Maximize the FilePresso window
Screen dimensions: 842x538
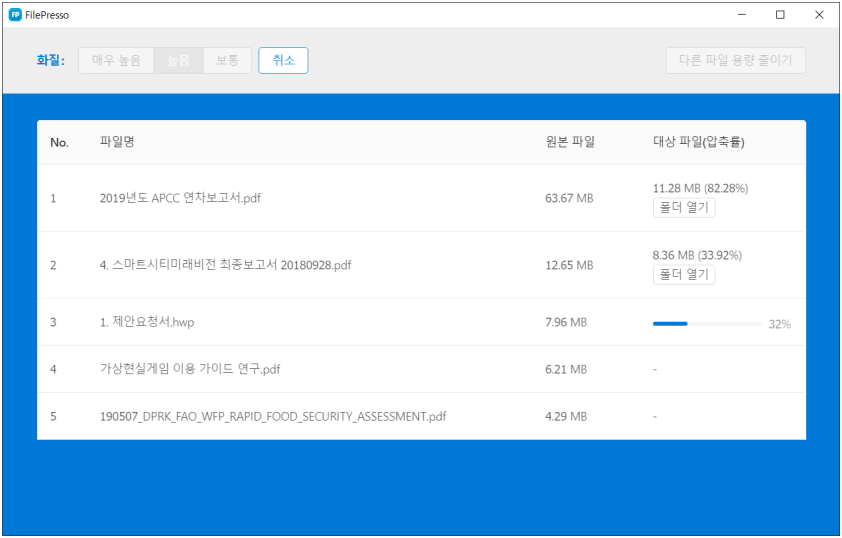(x=780, y=15)
